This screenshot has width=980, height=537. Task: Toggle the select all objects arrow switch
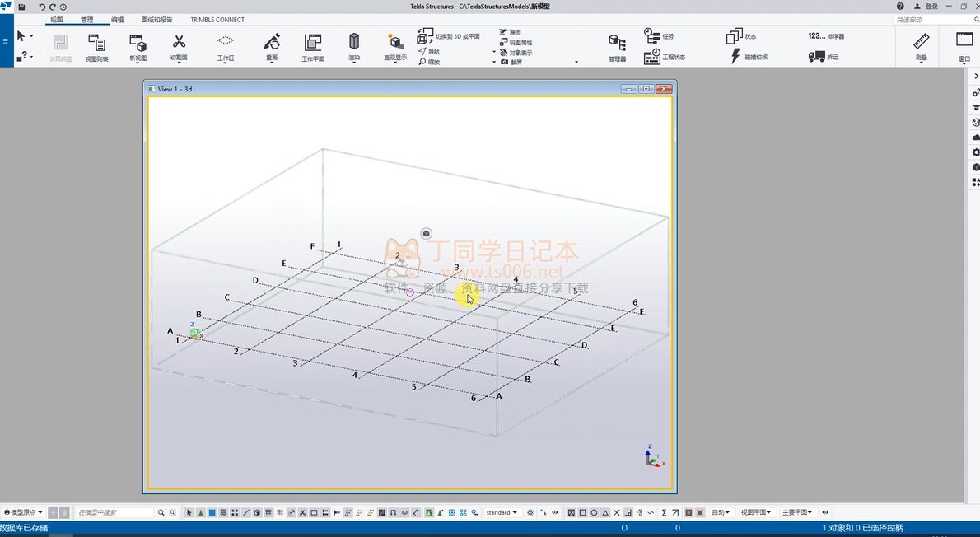[x=189, y=512]
